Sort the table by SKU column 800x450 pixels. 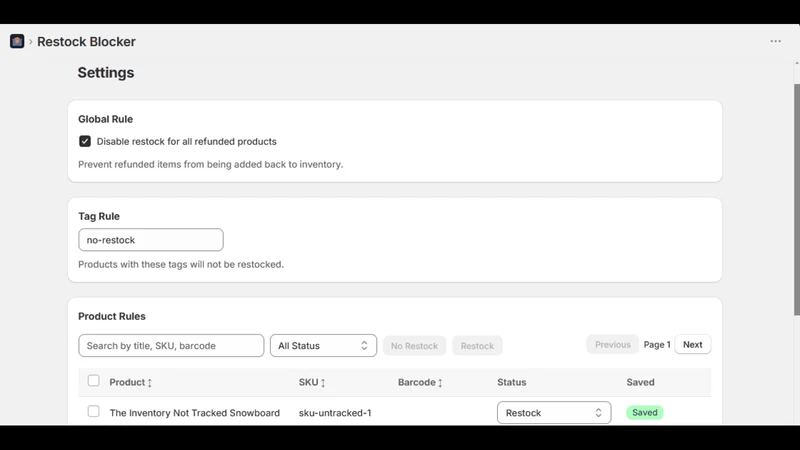point(312,382)
